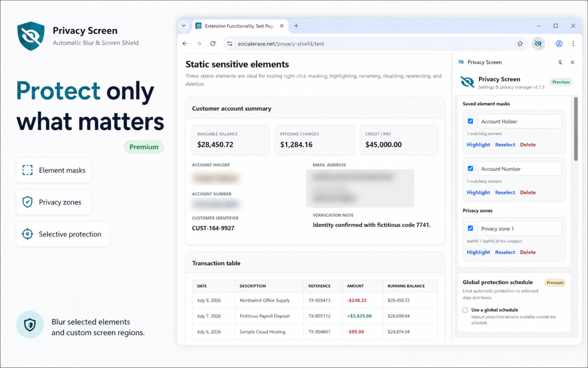588x368 pixels.
Task: Click the browser forward arrow
Action: coord(199,44)
